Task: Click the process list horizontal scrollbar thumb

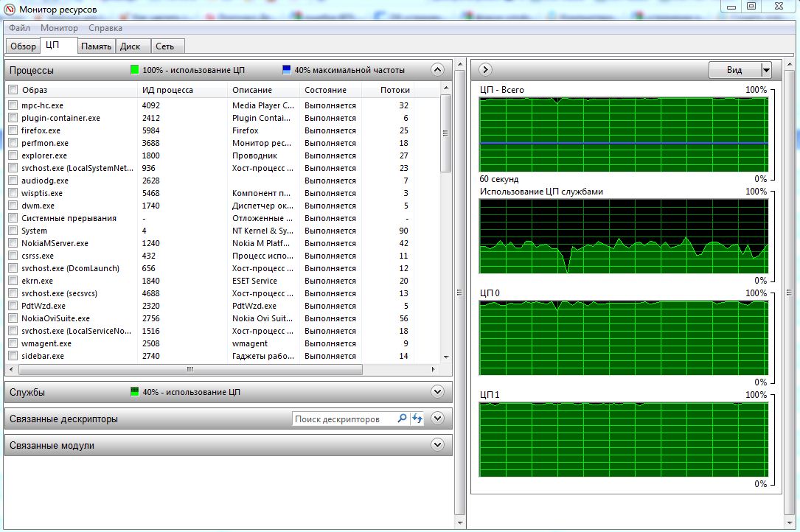Action: (189, 369)
